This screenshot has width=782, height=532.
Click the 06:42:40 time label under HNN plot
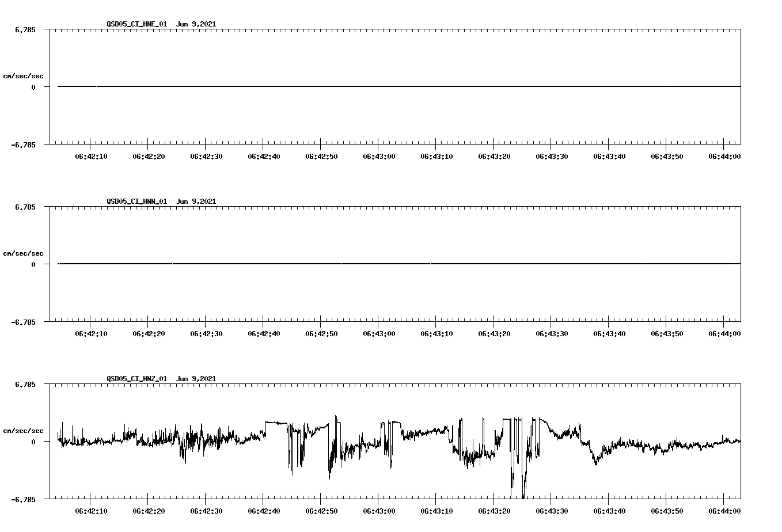pos(264,334)
